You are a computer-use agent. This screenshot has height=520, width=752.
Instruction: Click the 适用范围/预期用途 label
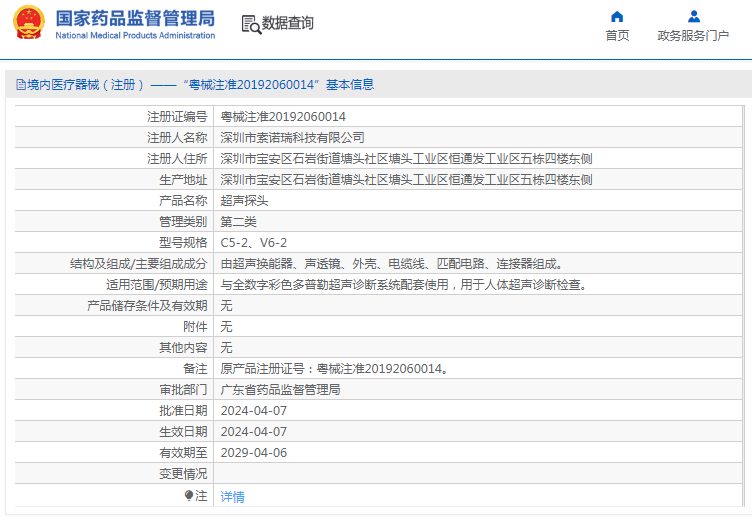pos(156,285)
